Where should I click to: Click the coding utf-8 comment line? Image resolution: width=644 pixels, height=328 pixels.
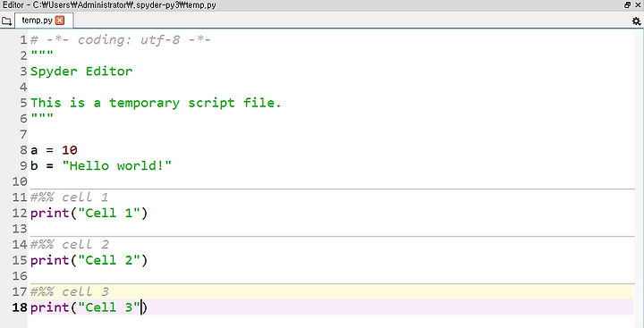click(x=121, y=40)
